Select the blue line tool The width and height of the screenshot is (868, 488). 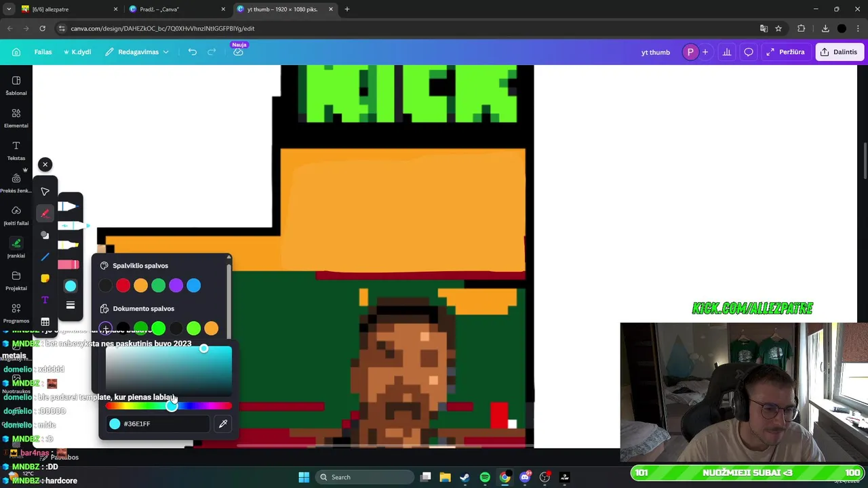(x=45, y=257)
